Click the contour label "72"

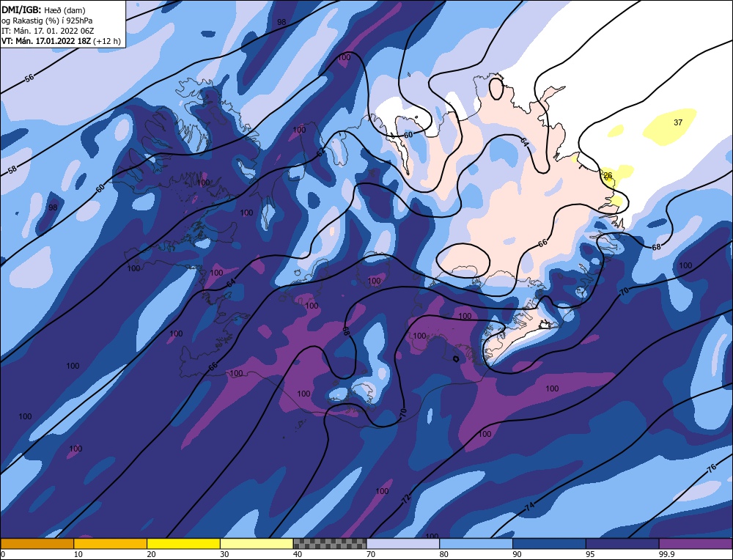pos(405,498)
